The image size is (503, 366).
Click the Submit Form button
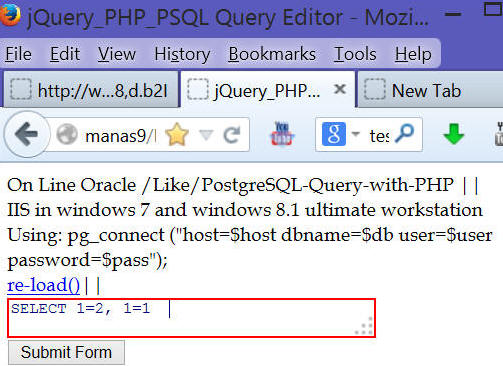point(66,352)
